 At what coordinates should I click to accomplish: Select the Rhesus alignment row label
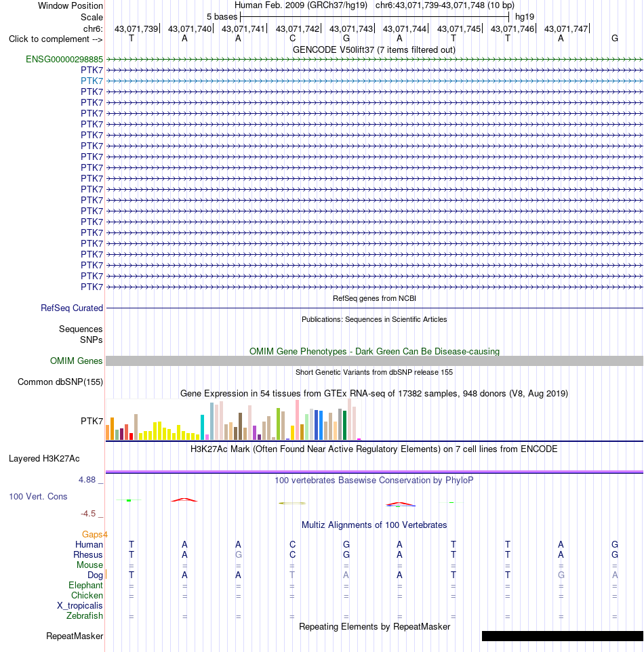(87, 554)
